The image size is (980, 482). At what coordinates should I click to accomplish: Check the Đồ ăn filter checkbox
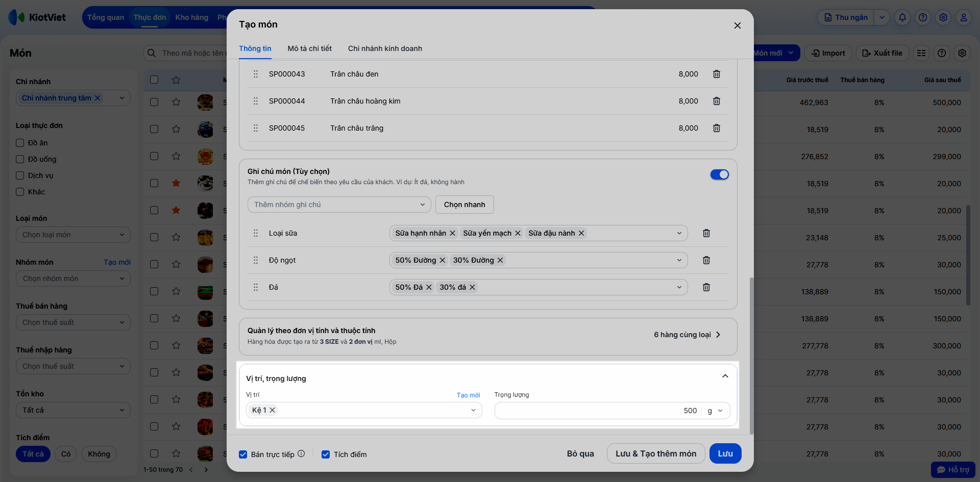click(x=20, y=143)
